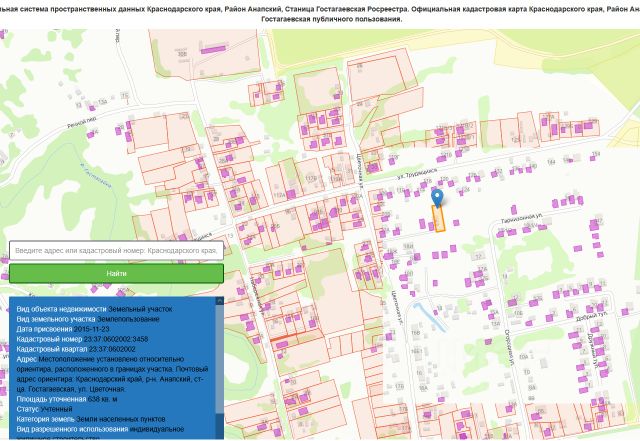Click the blue location pin marker

click(x=438, y=198)
